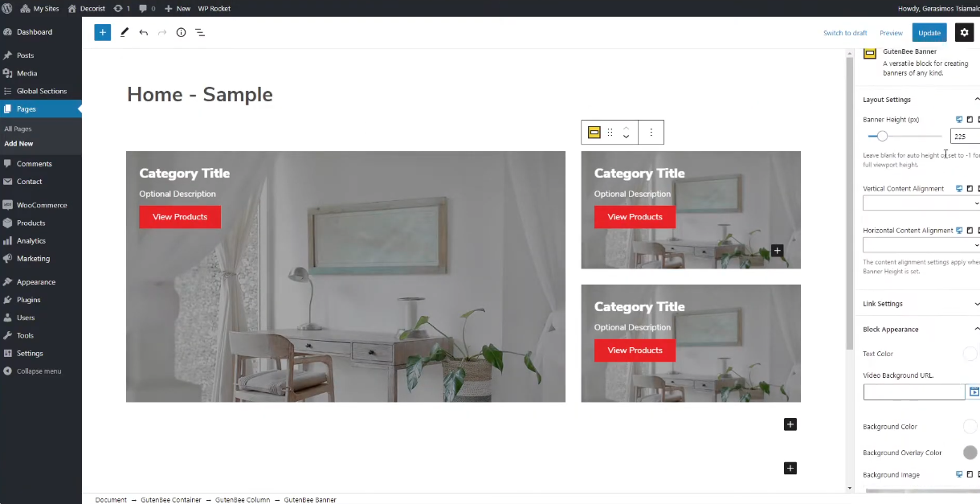980x504 pixels.
Task: Click the yellow GutenBee Banner block icon
Action: pyautogui.click(x=594, y=133)
